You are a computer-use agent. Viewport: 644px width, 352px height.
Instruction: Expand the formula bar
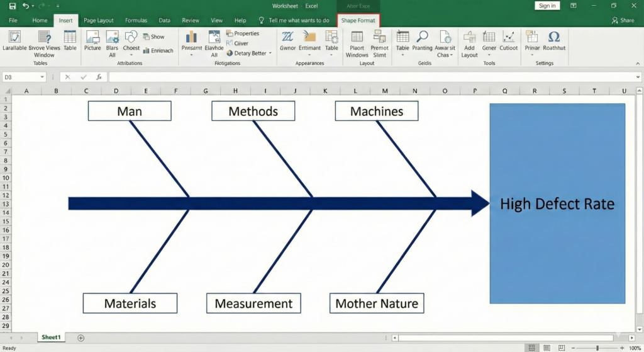point(638,77)
